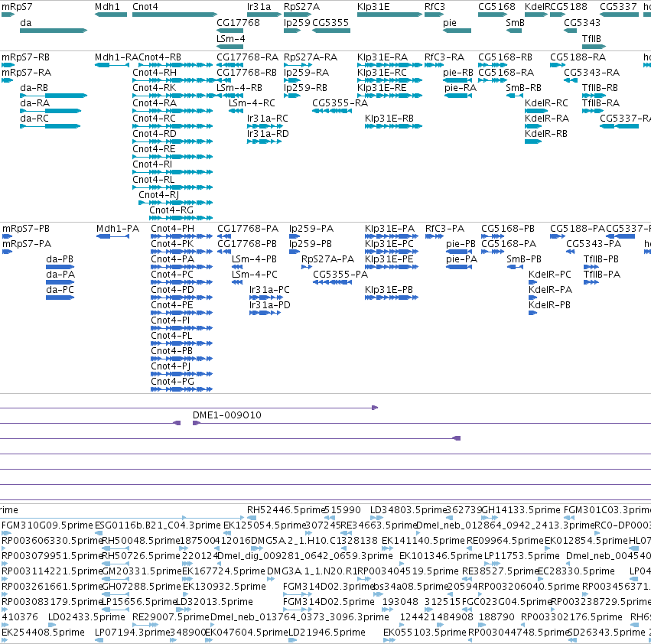Click the Mdh1-PA protein label
The width and height of the screenshot is (651, 644).
(118, 229)
